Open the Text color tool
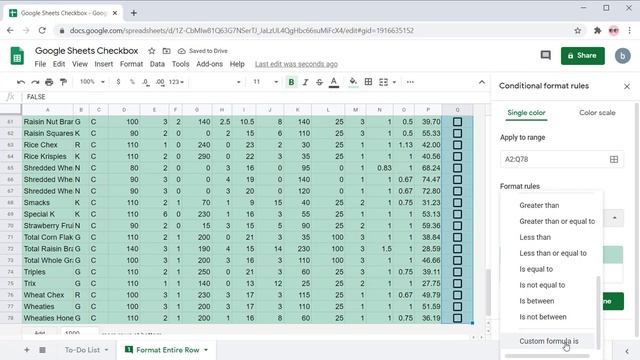 point(334,82)
